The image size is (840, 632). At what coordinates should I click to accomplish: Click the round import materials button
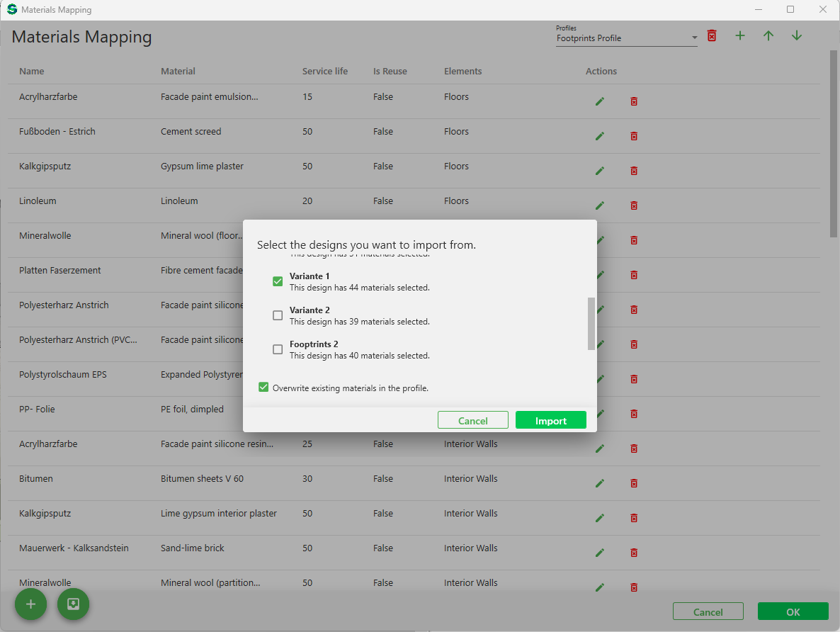pyautogui.click(x=73, y=604)
